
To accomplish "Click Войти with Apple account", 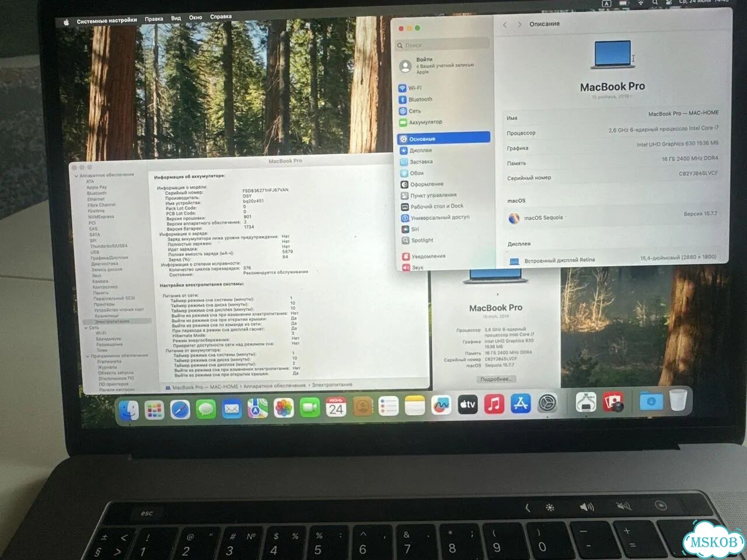I will [x=445, y=65].
